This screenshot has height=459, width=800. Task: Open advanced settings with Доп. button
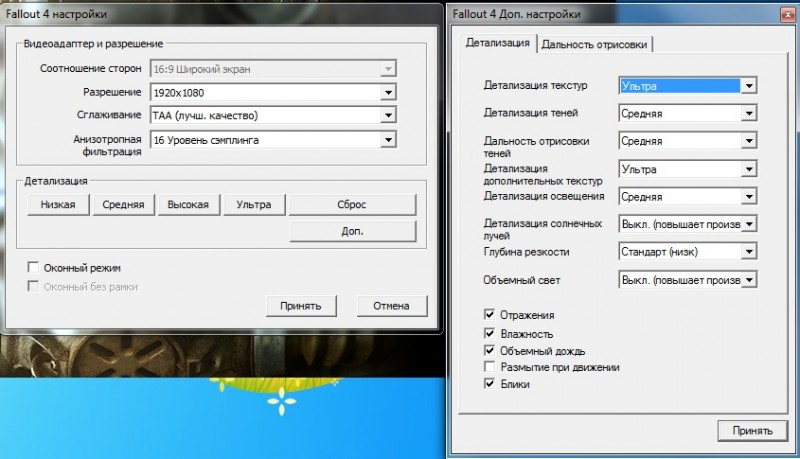tap(351, 231)
